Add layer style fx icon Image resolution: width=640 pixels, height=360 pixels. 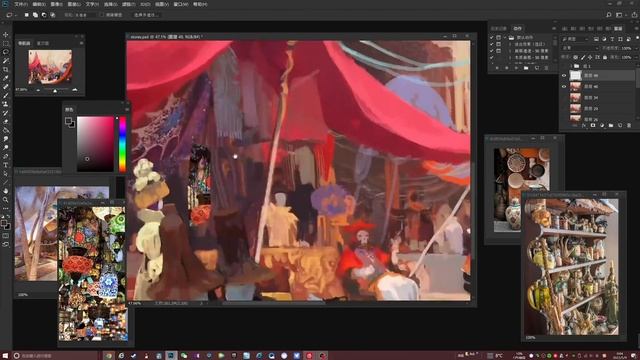[x=584, y=125]
